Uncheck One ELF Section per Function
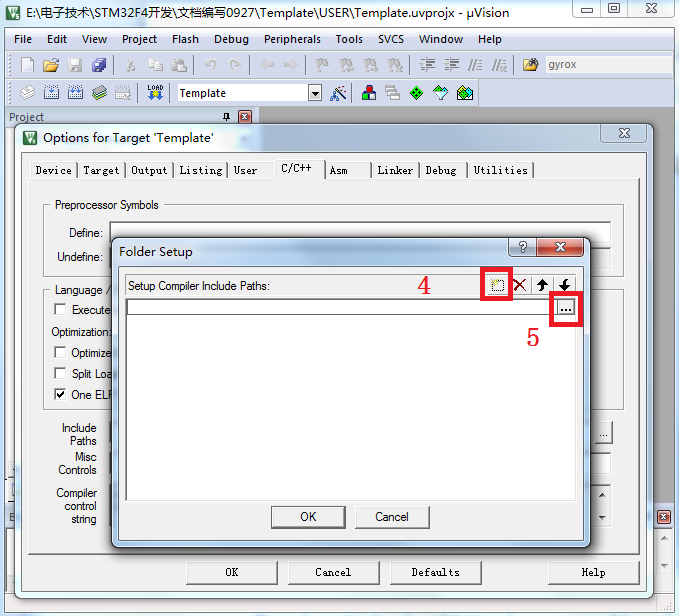 pyautogui.click(x=60, y=394)
